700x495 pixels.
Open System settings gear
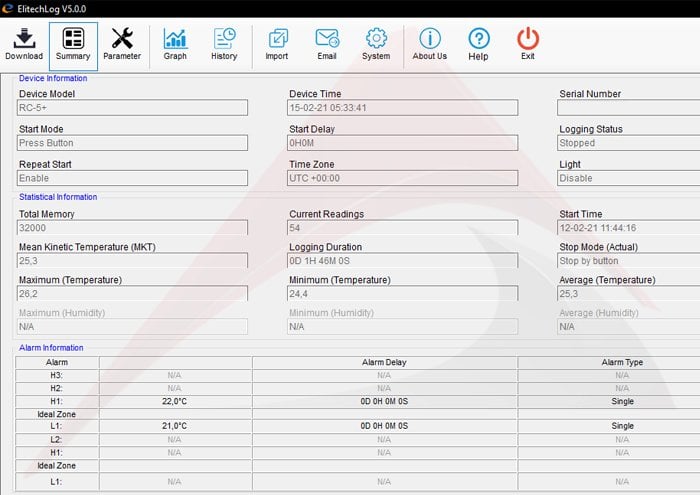(x=376, y=43)
